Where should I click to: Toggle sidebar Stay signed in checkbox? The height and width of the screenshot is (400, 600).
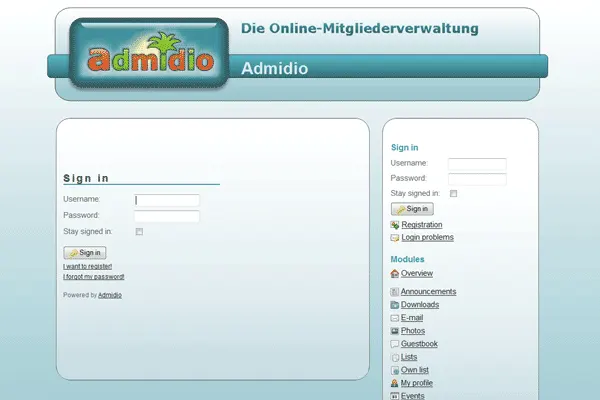pos(453,193)
